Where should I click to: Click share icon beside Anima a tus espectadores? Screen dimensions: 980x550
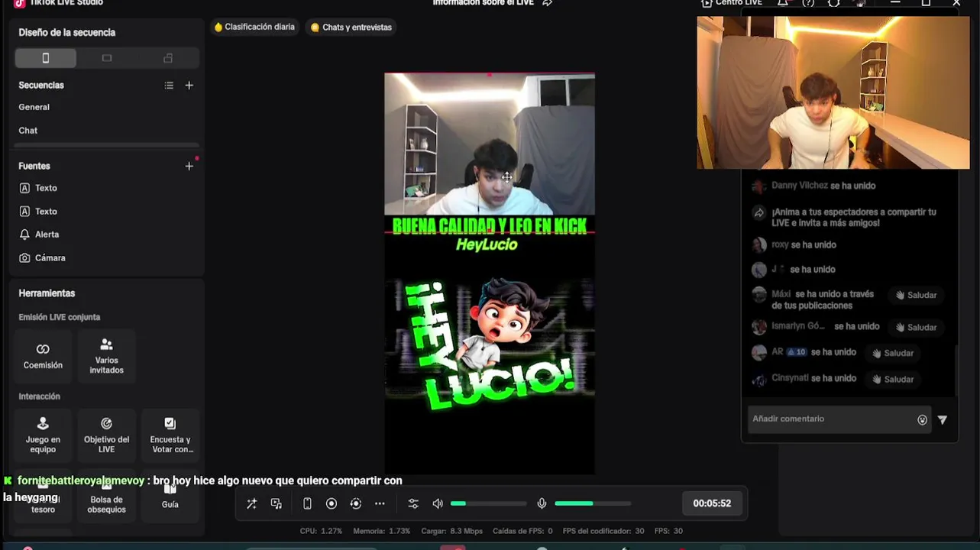pos(758,213)
